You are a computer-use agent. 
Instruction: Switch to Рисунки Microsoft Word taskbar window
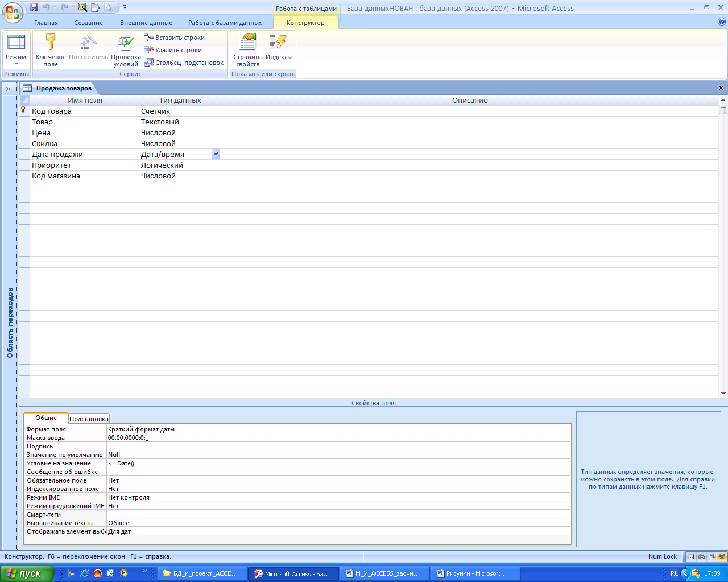(x=475, y=573)
